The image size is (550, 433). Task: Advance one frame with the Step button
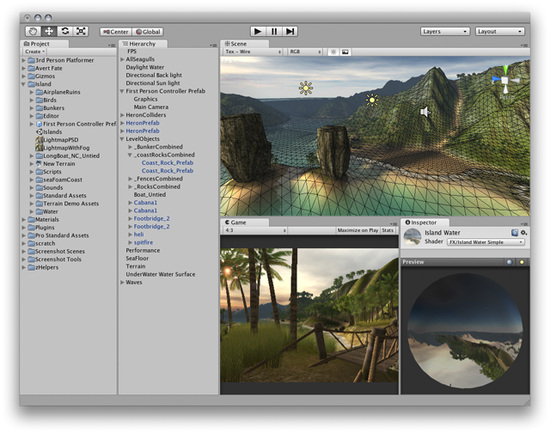pos(290,31)
